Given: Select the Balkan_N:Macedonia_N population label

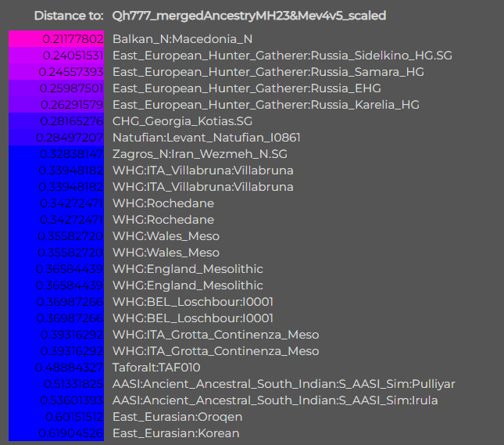Looking at the screenshot, I should (x=182, y=39).
